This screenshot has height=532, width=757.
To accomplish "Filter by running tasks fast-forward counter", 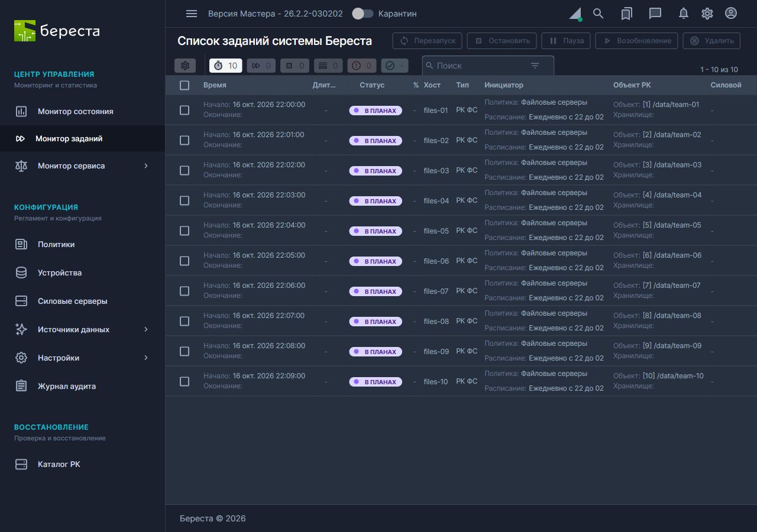I will pyautogui.click(x=261, y=66).
